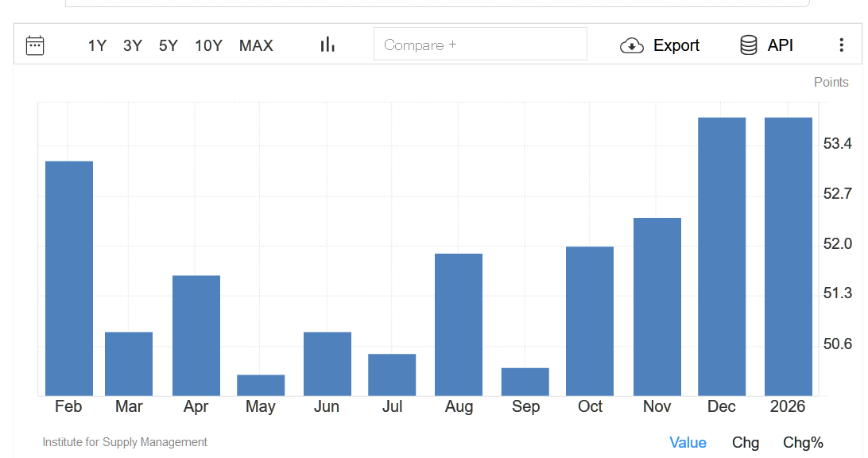Click the Export cloud download icon
The width and height of the screenshot is (868, 458).
click(x=631, y=45)
